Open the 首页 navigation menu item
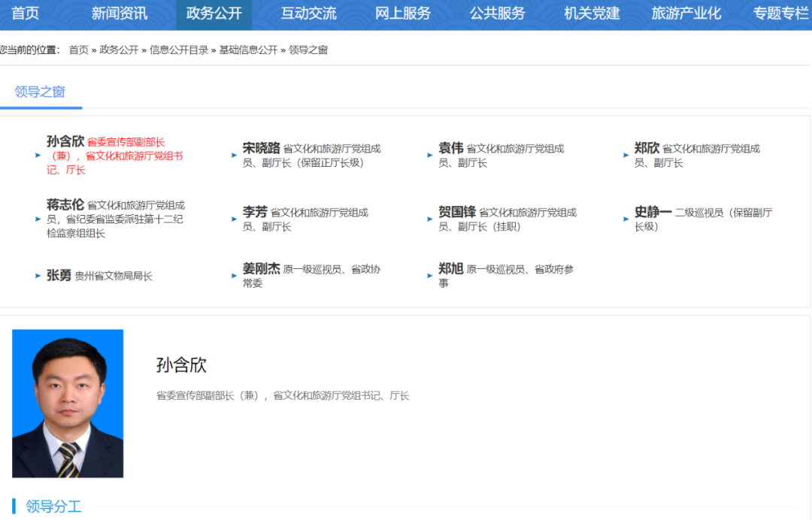 (25, 13)
